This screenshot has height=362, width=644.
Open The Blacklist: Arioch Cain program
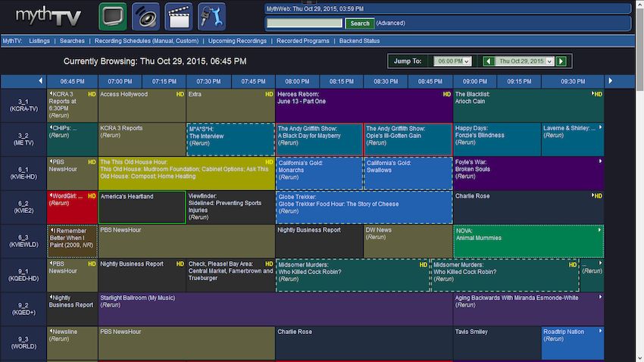point(529,105)
